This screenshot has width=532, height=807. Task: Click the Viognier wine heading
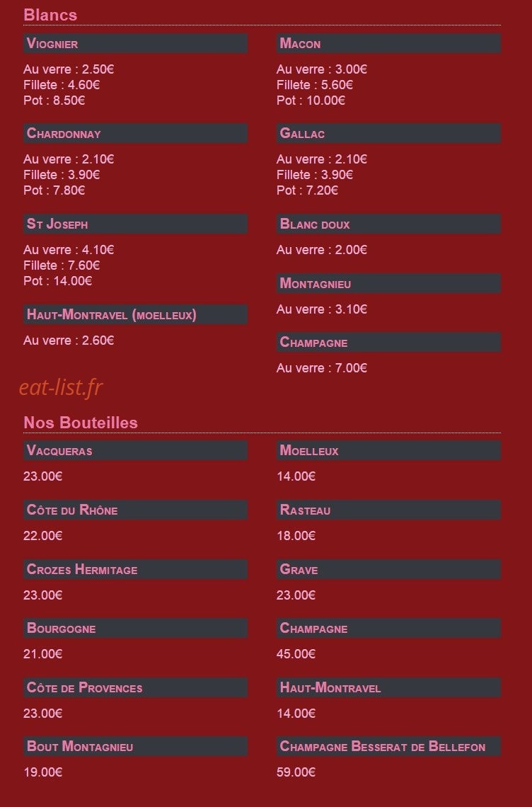click(135, 43)
